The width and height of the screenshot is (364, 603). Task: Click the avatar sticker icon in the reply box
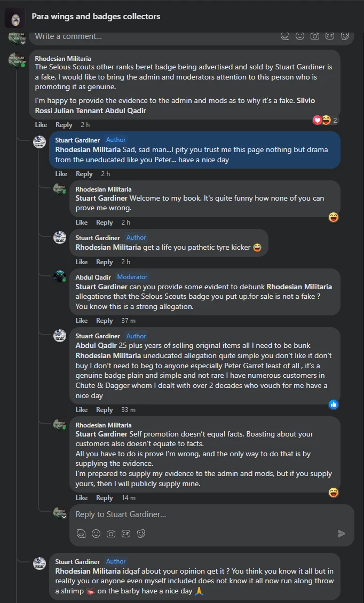[81, 534]
